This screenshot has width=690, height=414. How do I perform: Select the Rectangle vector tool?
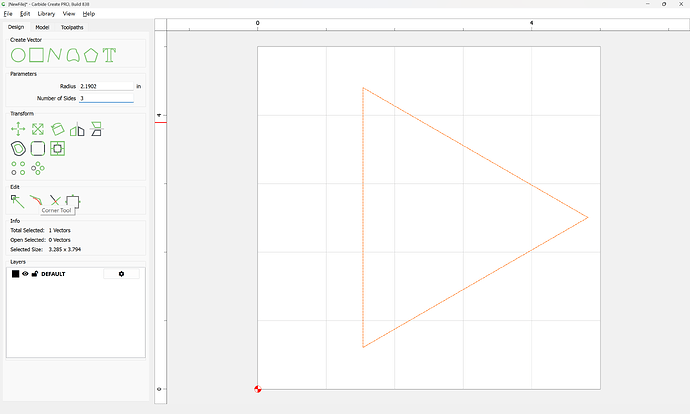coord(36,54)
